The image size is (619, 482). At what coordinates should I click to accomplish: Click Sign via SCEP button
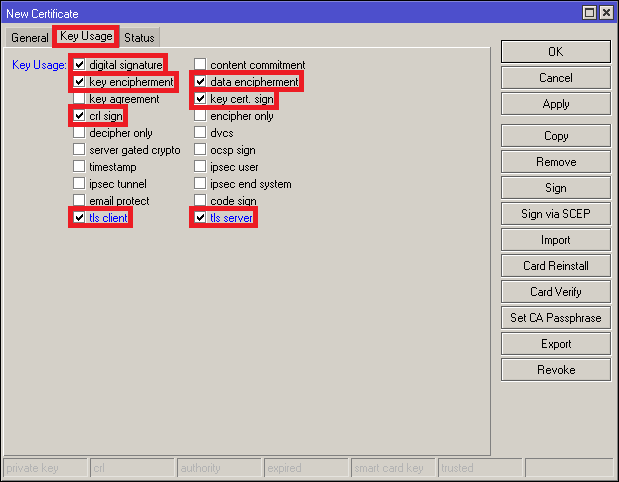(x=555, y=214)
